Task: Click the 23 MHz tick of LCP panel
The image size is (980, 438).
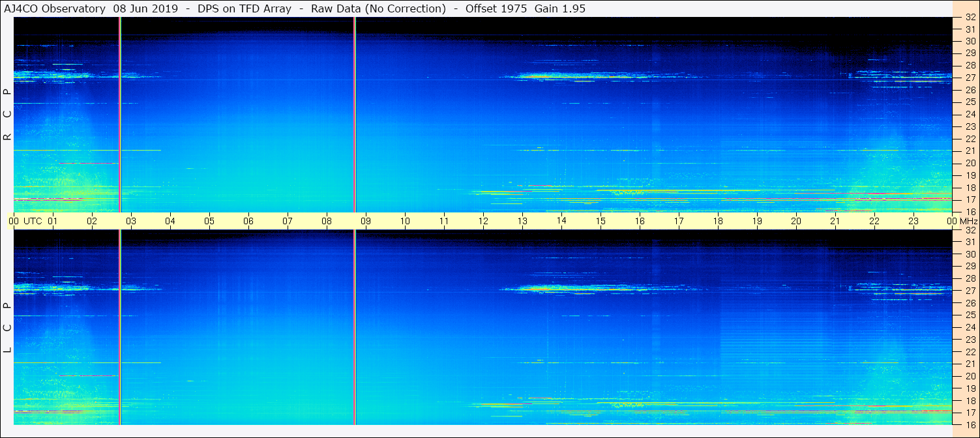Action: pyautogui.click(x=970, y=340)
